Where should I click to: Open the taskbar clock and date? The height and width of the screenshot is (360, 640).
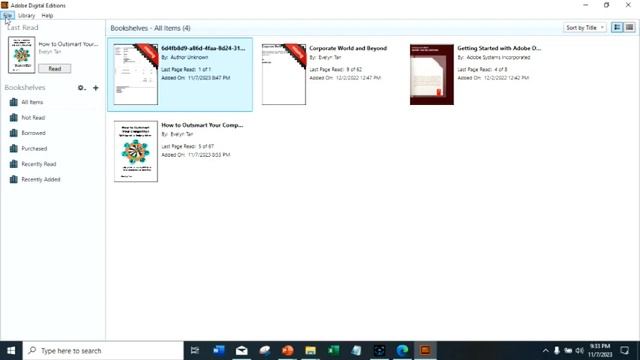pyautogui.click(x=600, y=351)
